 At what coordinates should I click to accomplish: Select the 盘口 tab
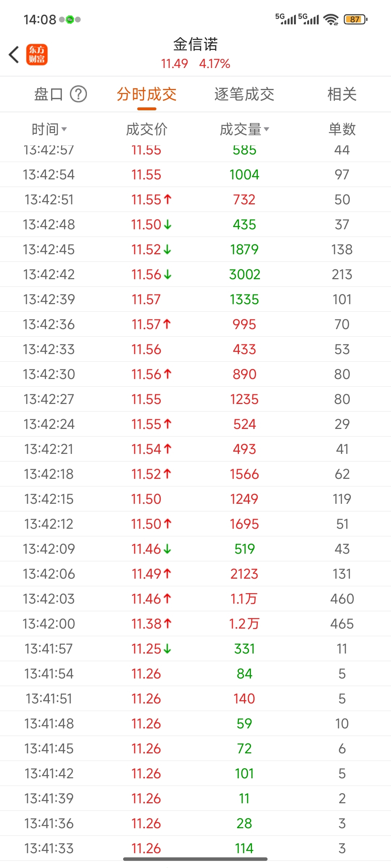[49, 94]
